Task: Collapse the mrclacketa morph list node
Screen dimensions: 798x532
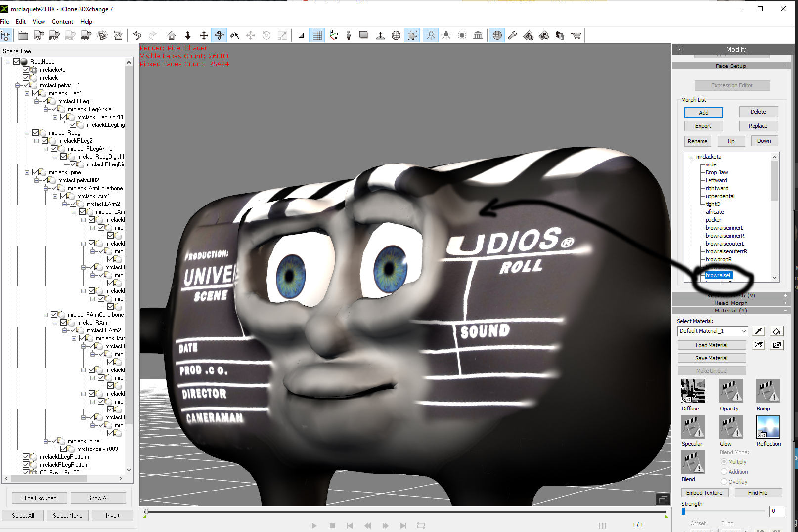Action: pos(691,157)
